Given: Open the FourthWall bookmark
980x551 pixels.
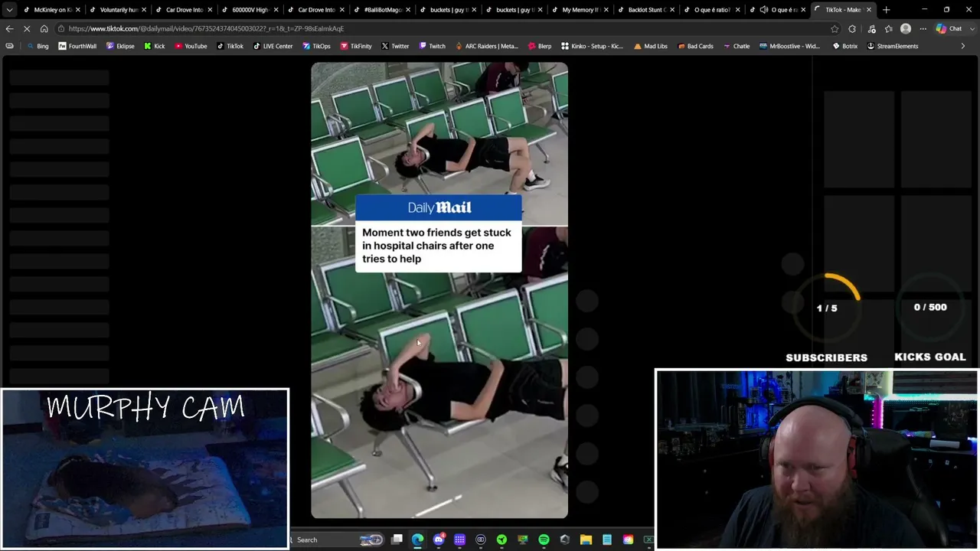Looking at the screenshot, I should [x=77, y=46].
